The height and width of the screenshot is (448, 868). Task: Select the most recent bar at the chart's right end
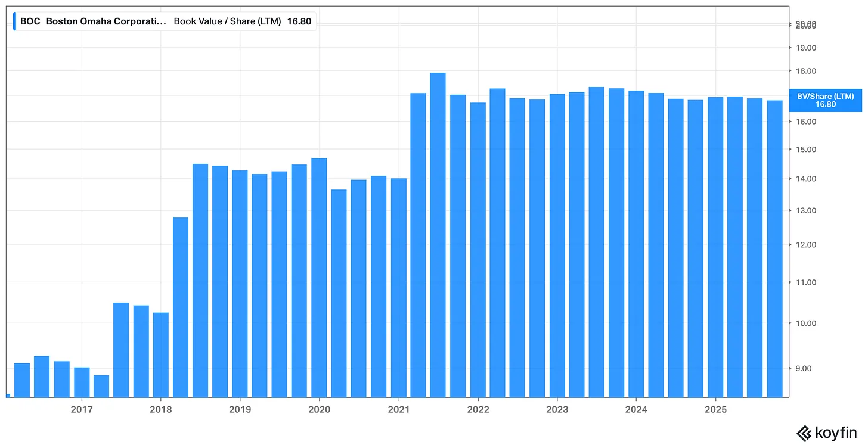774,248
